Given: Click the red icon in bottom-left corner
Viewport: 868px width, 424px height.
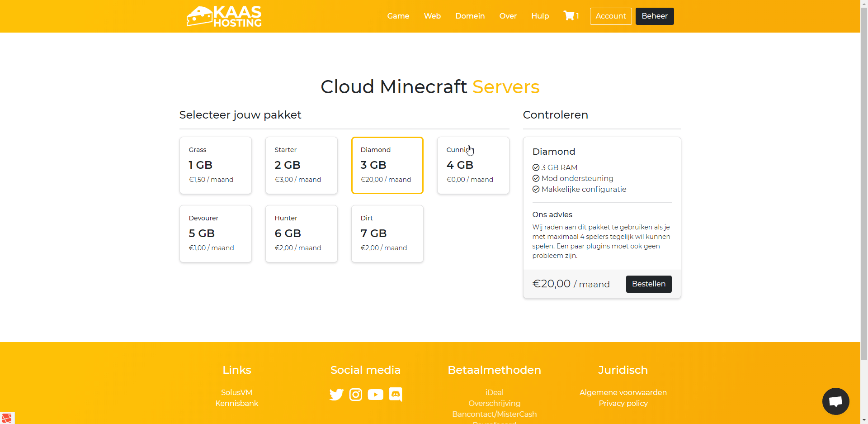Looking at the screenshot, I should point(7,418).
